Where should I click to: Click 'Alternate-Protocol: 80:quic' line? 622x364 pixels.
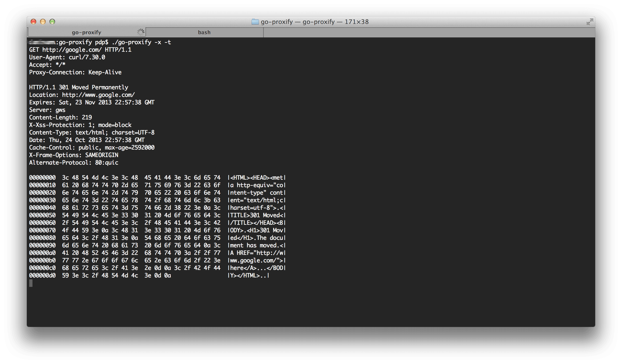(x=73, y=163)
